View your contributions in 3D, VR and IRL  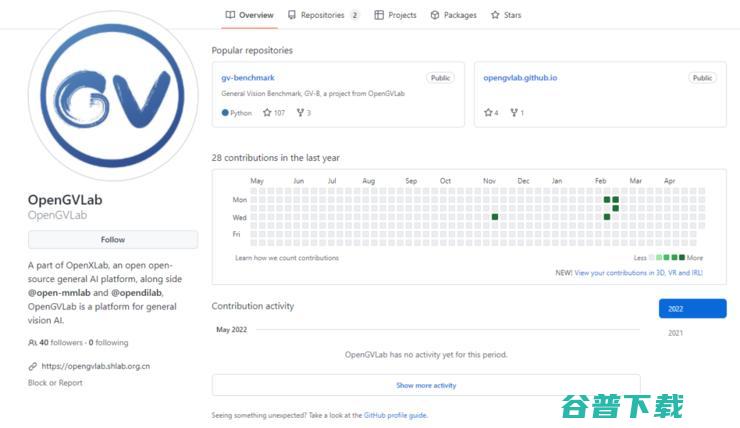[639, 273]
